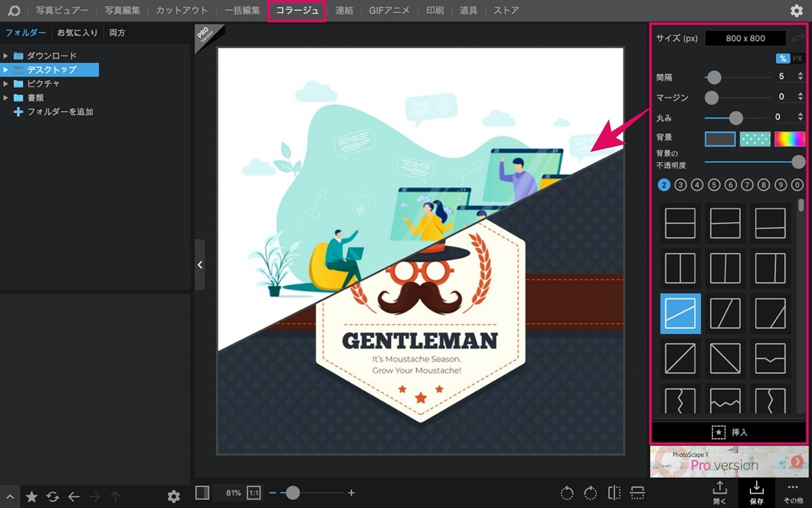This screenshot has width=812, height=508.
Task: Expand the ピクチャ folder tree arrow
Action: (x=6, y=83)
